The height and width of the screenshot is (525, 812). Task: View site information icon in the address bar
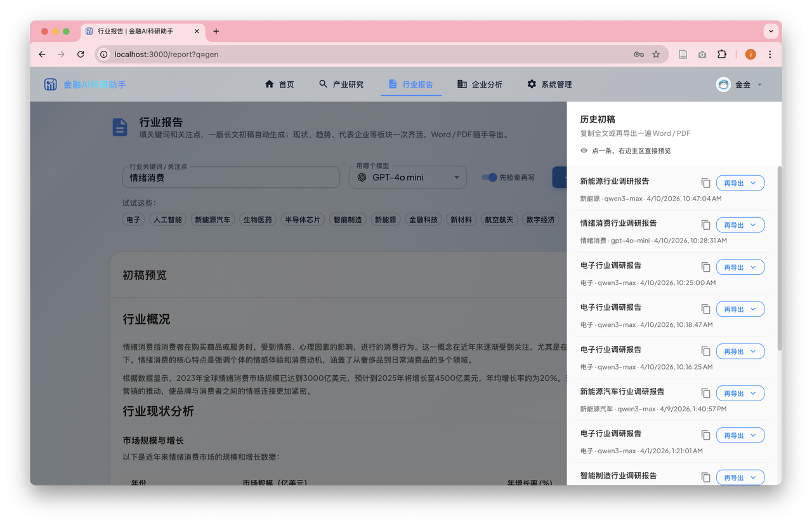pyautogui.click(x=104, y=55)
